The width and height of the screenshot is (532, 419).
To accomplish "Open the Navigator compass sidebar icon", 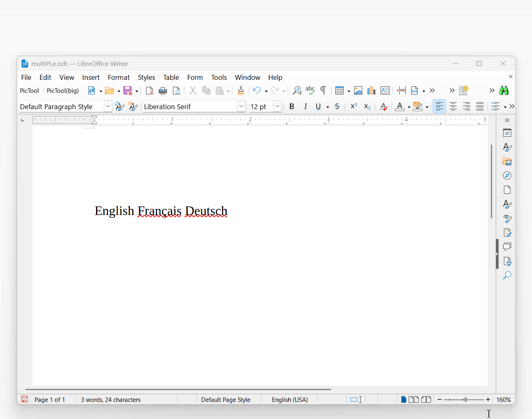I will point(507,175).
